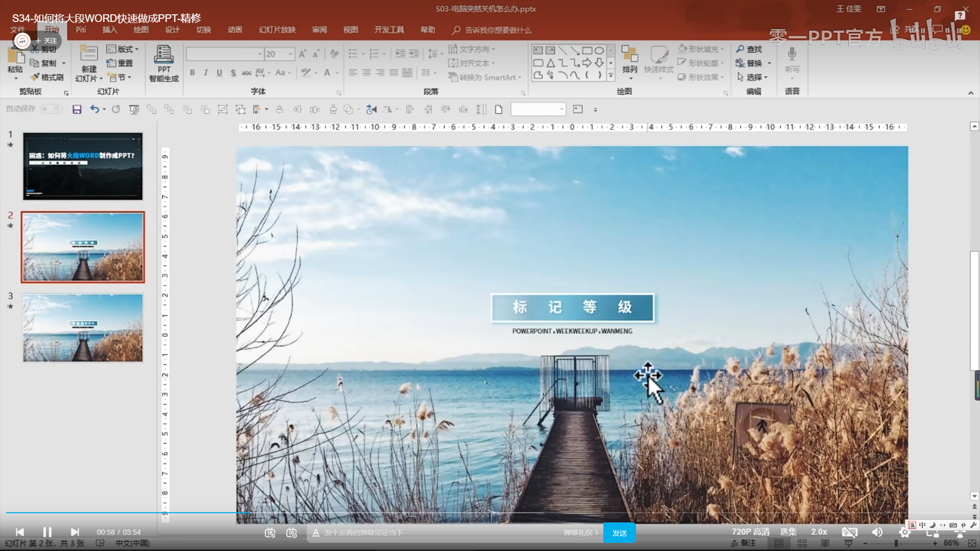Click the video player volume speaker icon
980x551 pixels.
[x=877, y=532]
